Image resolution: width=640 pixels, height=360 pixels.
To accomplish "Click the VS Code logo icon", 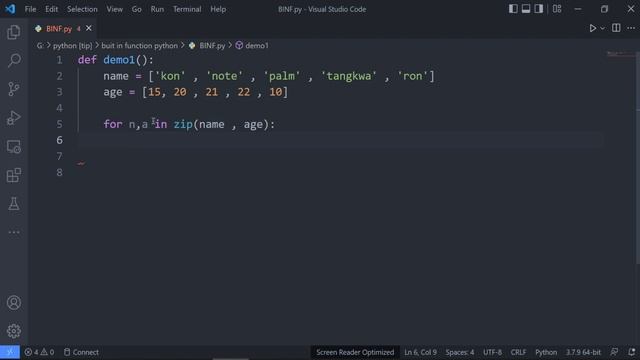I will pyautogui.click(x=10, y=9).
